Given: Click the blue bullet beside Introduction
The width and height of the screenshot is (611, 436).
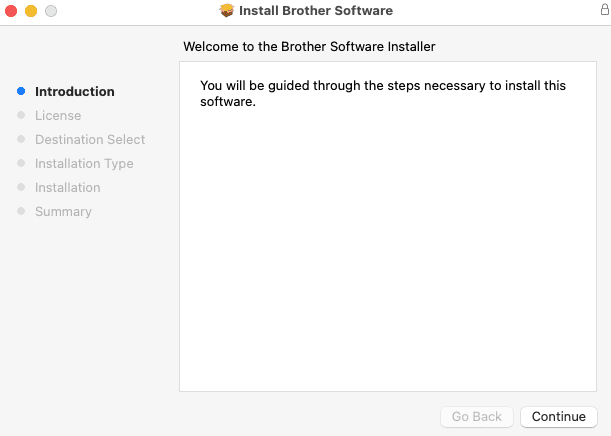Looking at the screenshot, I should pyautogui.click(x=21, y=92).
